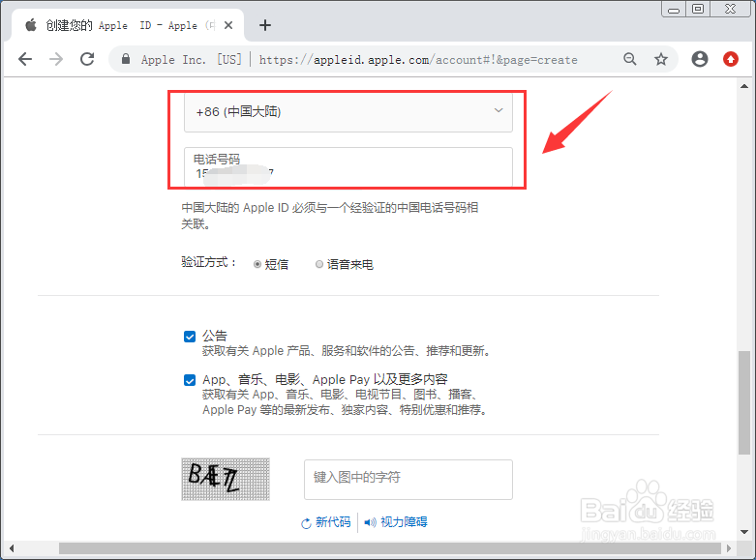The height and width of the screenshot is (560, 756).
Task: Focus the 键入图中的字符 captcha input
Action: coord(408,480)
